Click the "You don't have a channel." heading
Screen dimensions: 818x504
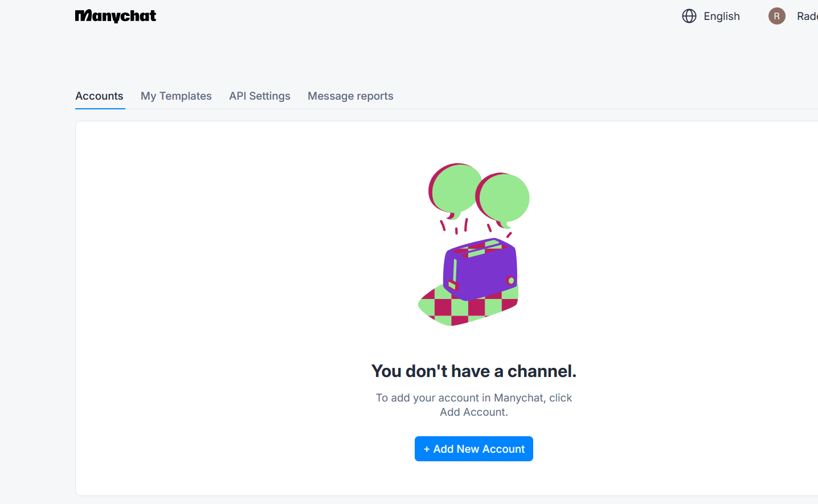click(474, 371)
